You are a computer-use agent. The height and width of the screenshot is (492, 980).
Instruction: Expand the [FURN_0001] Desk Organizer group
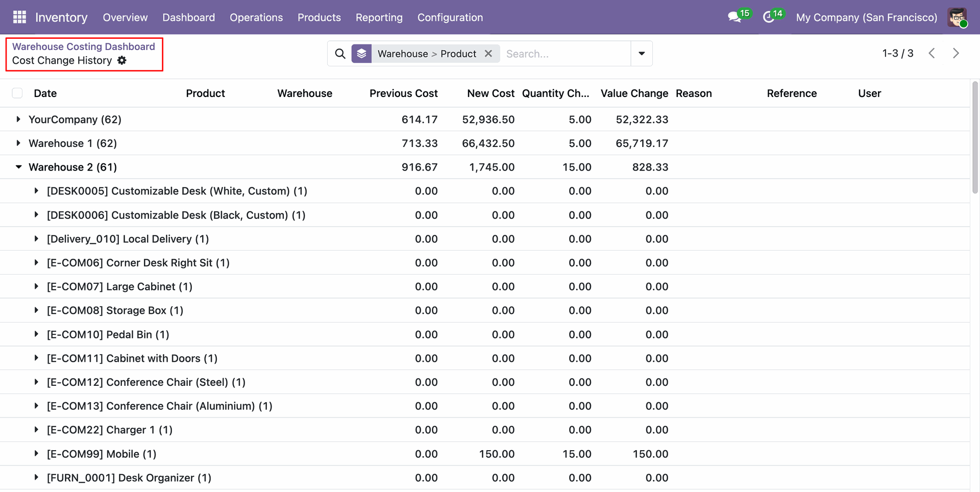36,478
